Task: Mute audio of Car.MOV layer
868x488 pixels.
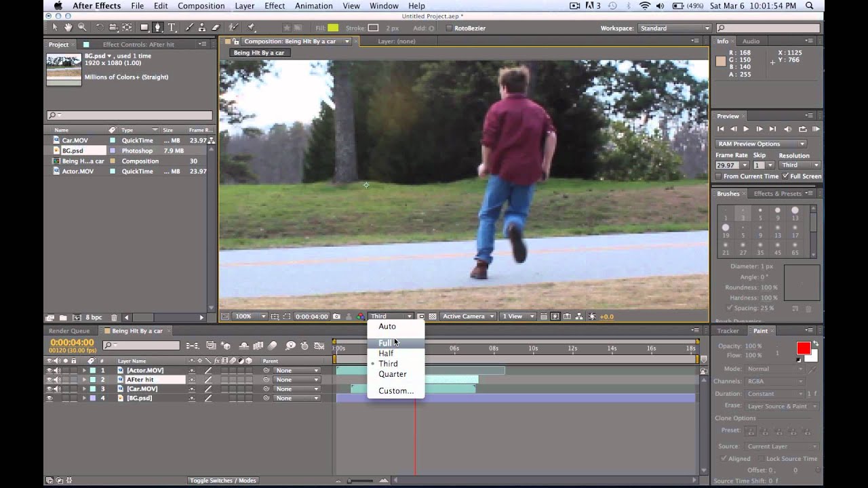Action: pos(57,389)
